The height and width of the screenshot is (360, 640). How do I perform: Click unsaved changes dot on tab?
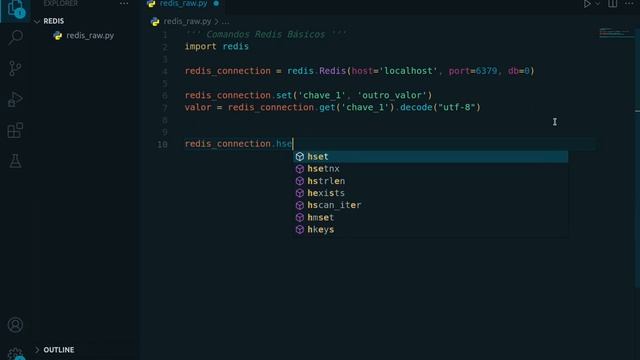[x=216, y=4]
